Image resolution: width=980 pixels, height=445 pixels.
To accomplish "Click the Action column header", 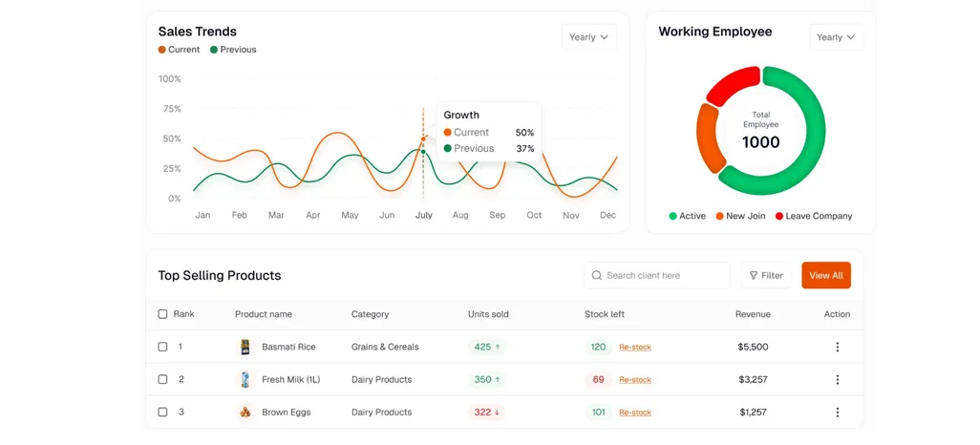I will (837, 314).
